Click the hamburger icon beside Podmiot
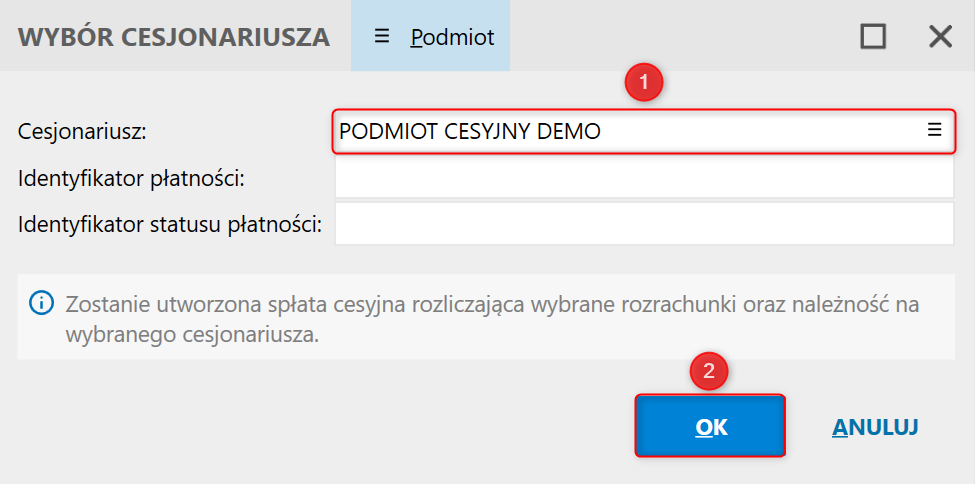The height and width of the screenshot is (484, 975). [381, 36]
